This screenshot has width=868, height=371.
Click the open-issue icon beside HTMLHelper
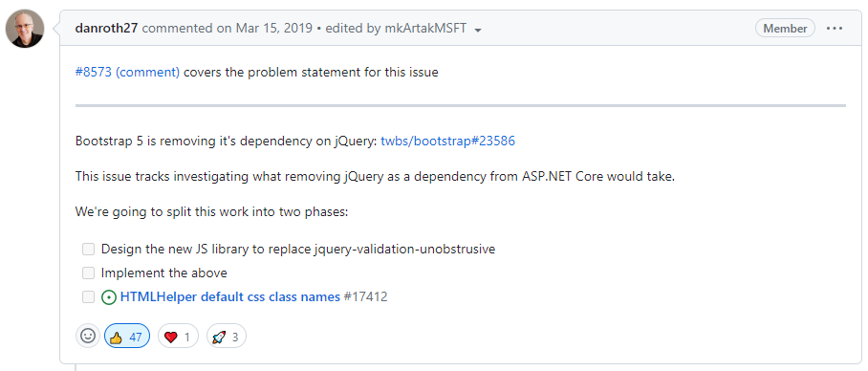tap(109, 297)
